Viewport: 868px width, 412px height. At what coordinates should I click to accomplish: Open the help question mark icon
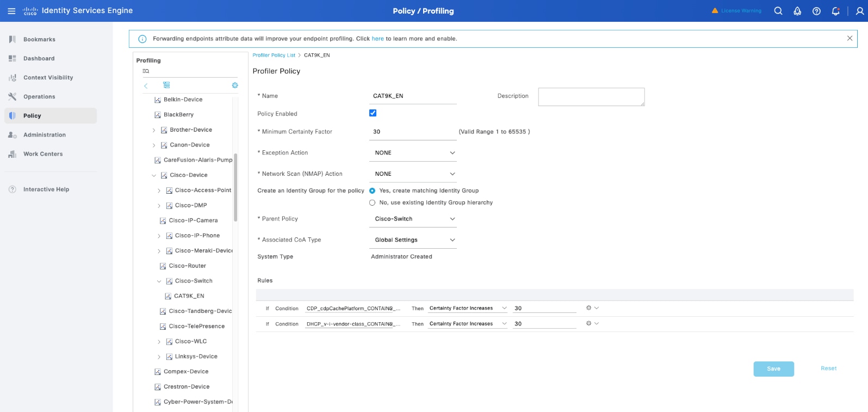tap(816, 11)
